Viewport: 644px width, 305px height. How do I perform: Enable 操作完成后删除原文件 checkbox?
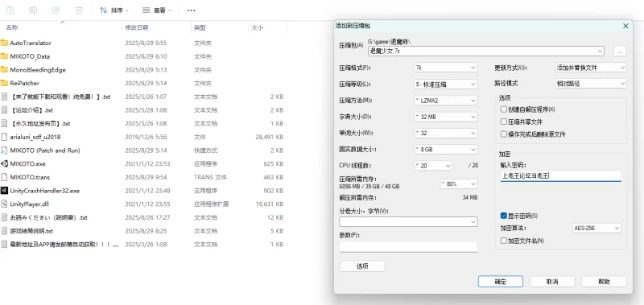tap(504, 134)
